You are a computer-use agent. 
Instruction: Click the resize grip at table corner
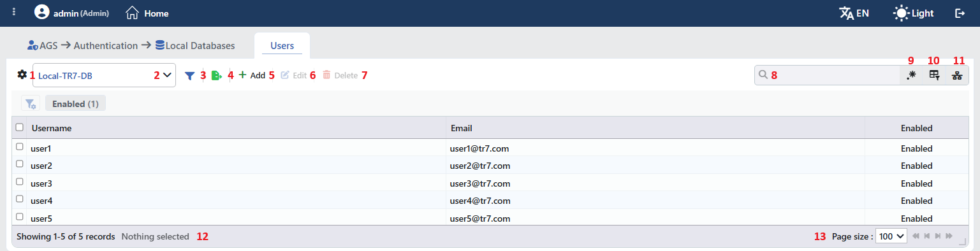[x=963, y=241]
